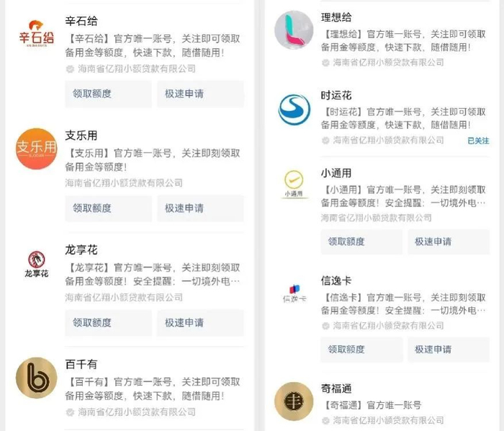504x431 pixels.
Task: Click 极速申请 under 信逸卡
Action: [449, 350]
